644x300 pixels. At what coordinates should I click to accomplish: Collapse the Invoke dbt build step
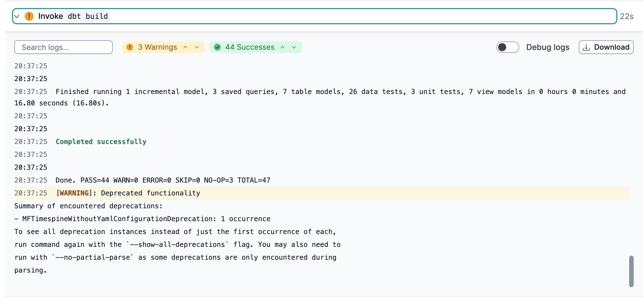point(17,16)
